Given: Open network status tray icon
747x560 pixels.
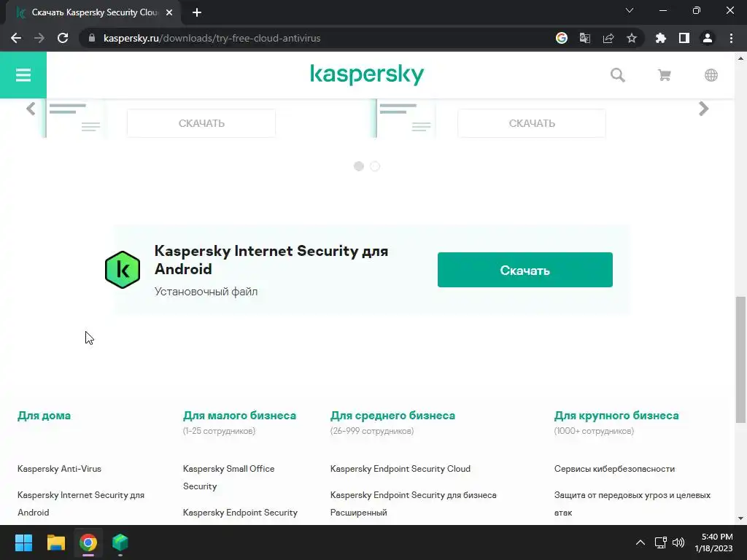Looking at the screenshot, I should pyautogui.click(x=660, y=542).
